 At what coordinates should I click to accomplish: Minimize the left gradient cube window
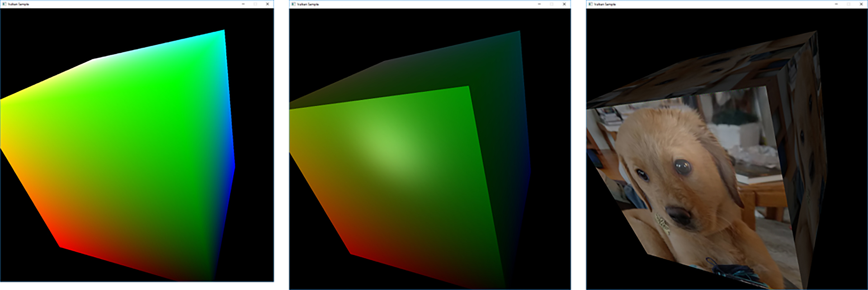coord(243,4)
